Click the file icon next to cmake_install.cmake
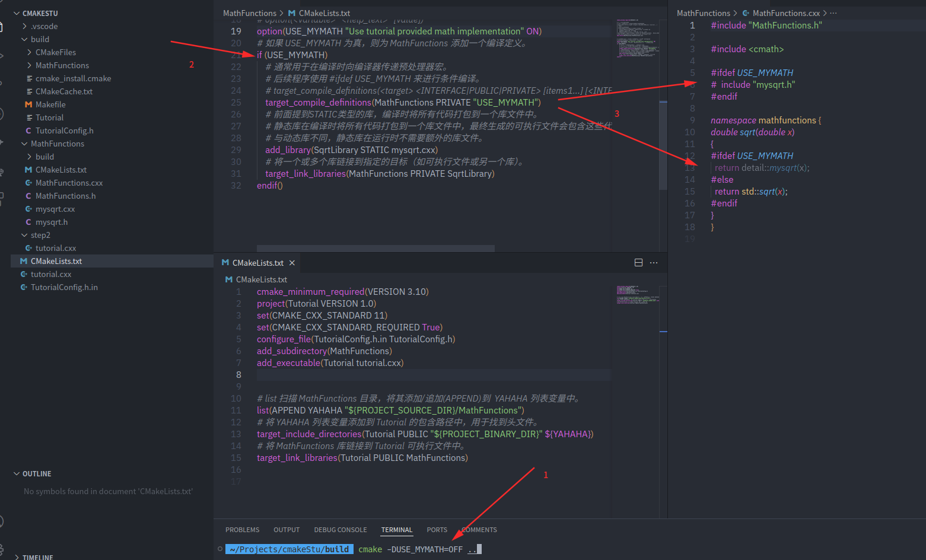926x560 pixels. pyautogui.click(x=29, y=78)
